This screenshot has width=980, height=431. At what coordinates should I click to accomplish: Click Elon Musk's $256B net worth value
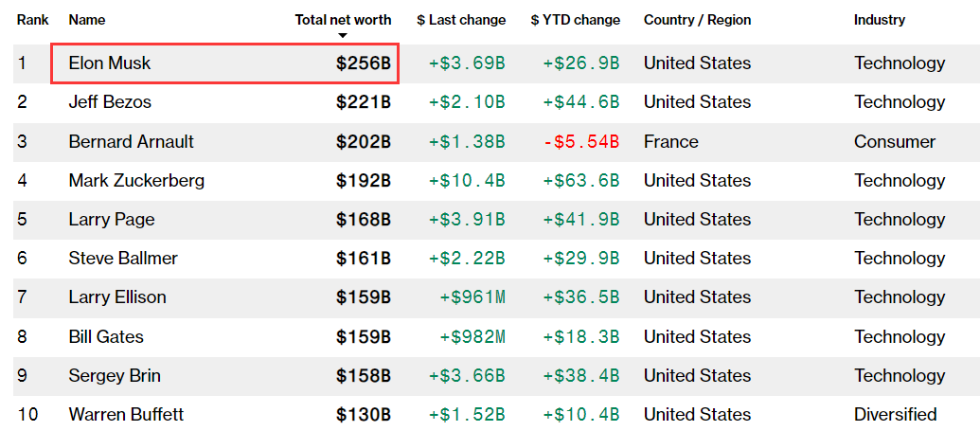pyautogui.click(x=364, y=63)
